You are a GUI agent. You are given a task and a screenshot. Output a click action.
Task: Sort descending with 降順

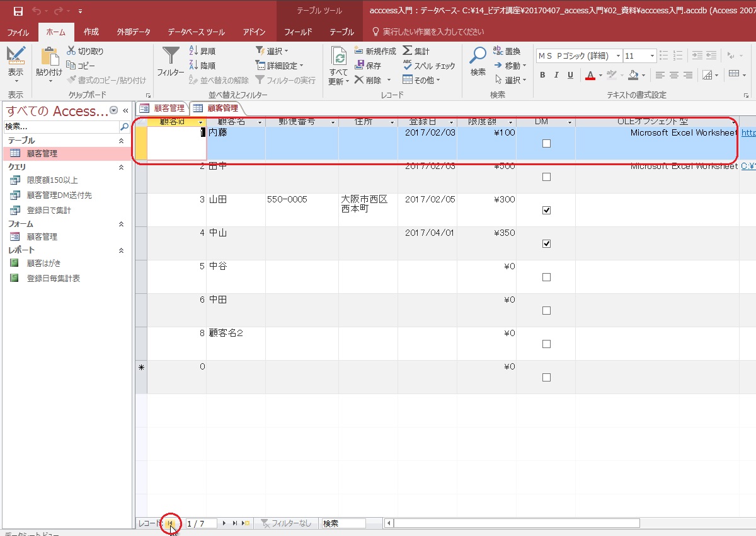(202, 66)
